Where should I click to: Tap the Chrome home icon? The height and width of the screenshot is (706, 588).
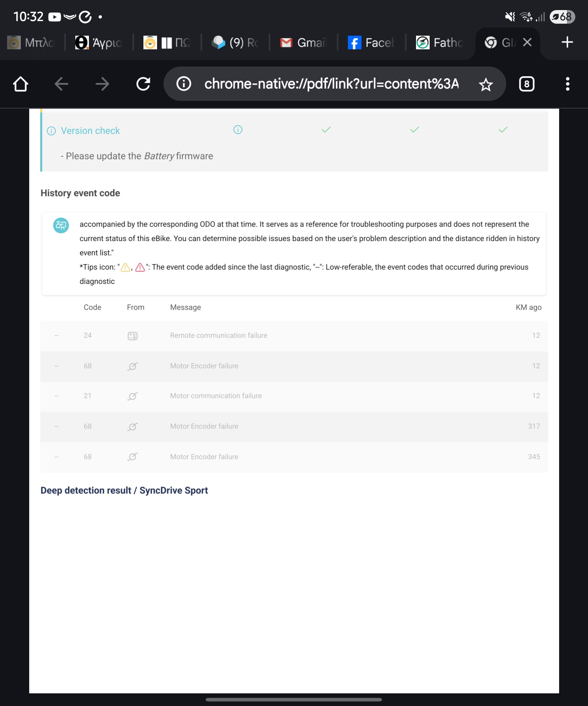tap(20, 84)
